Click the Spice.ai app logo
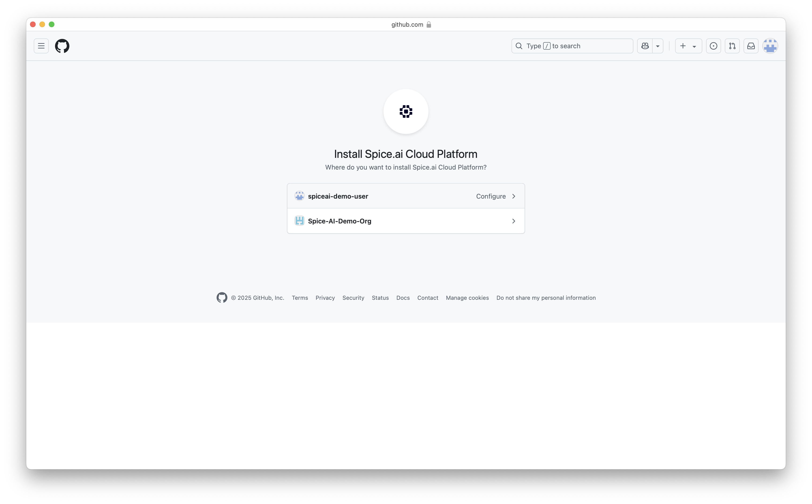 coord(406,111)
